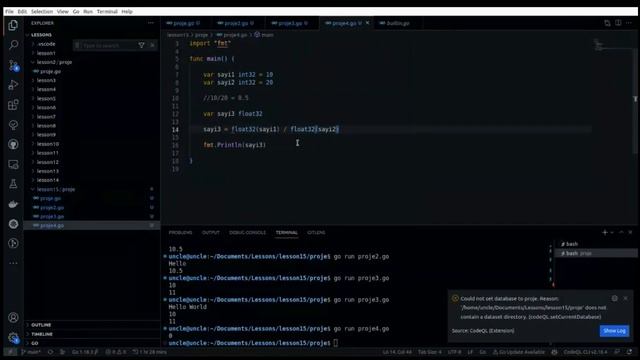640x360 pixels.
Task: Open the Run and Debug view
Action: 13,85
